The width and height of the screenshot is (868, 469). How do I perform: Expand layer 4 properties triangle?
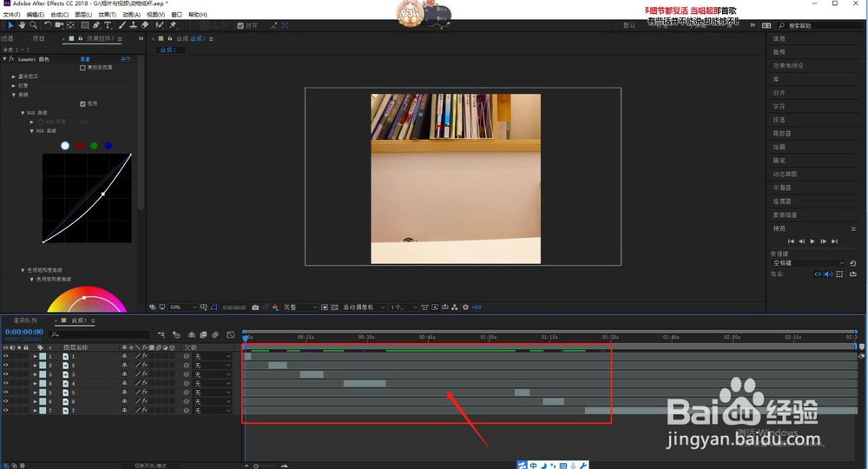coord(35,383)
